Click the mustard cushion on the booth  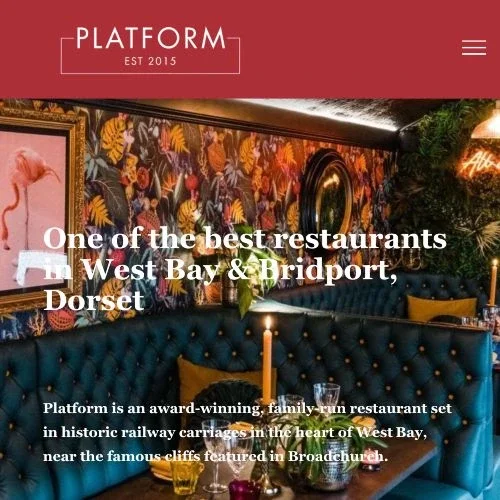[441, 308]
